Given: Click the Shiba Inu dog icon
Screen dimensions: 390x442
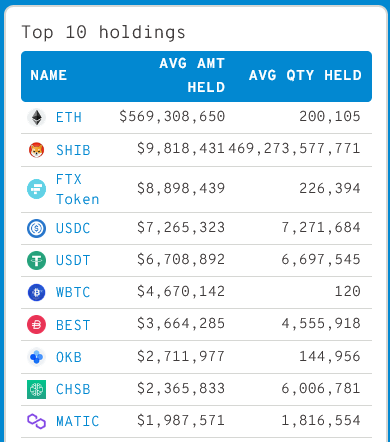Looking at the screenshot, I should (x=36, y=150).
